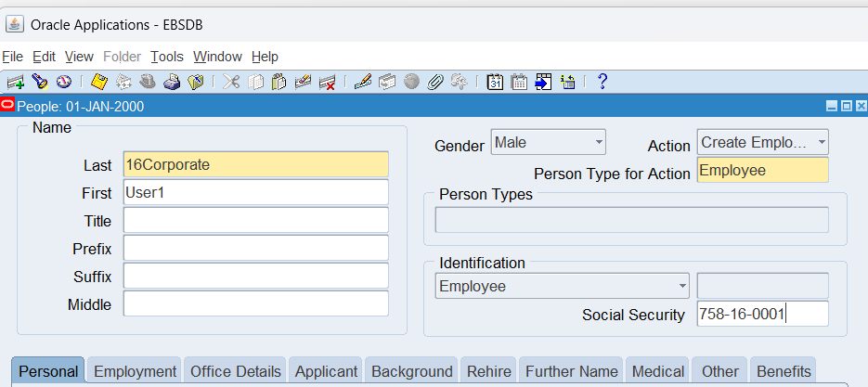Click the Delete Record icon with red X
The height and width of the screenshot is (387, 868).
tap(328, 83)
